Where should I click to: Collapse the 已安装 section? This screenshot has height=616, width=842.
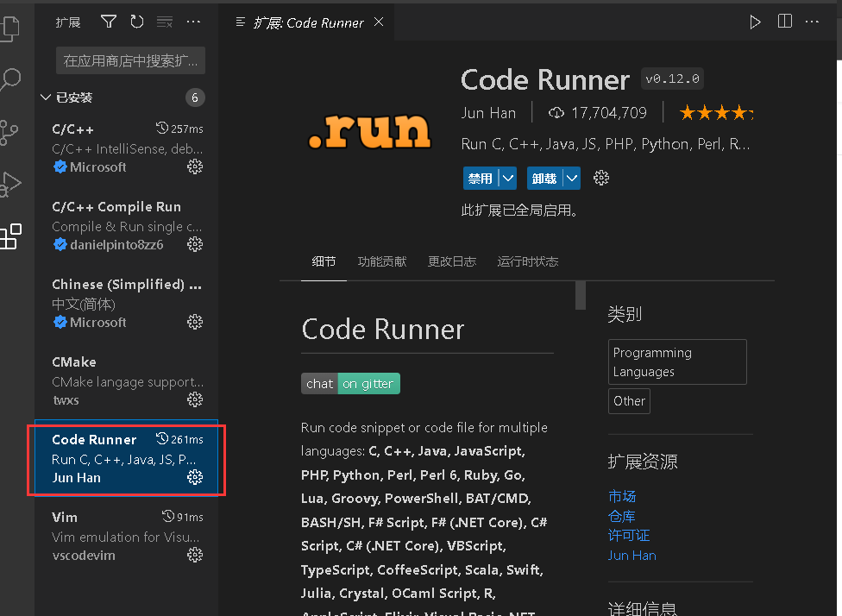pyautogui.click(x=46, y=97)
